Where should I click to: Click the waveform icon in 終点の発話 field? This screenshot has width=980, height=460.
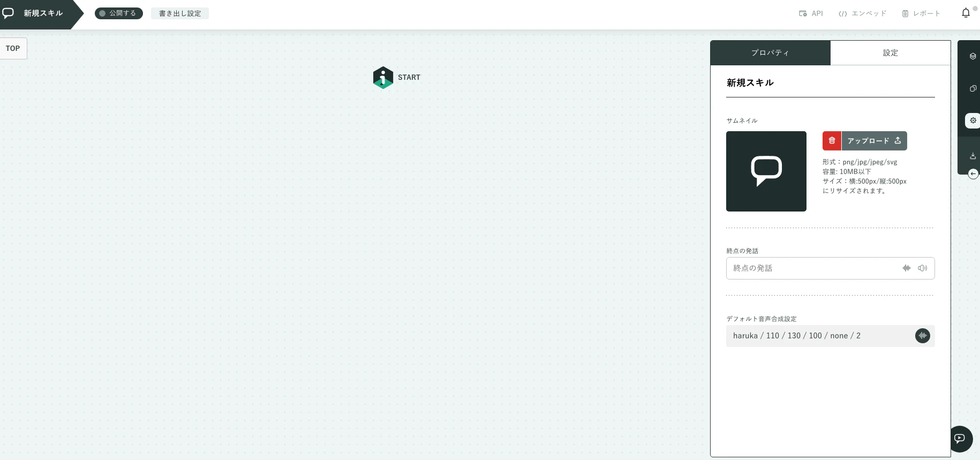(x=907, y=268)
